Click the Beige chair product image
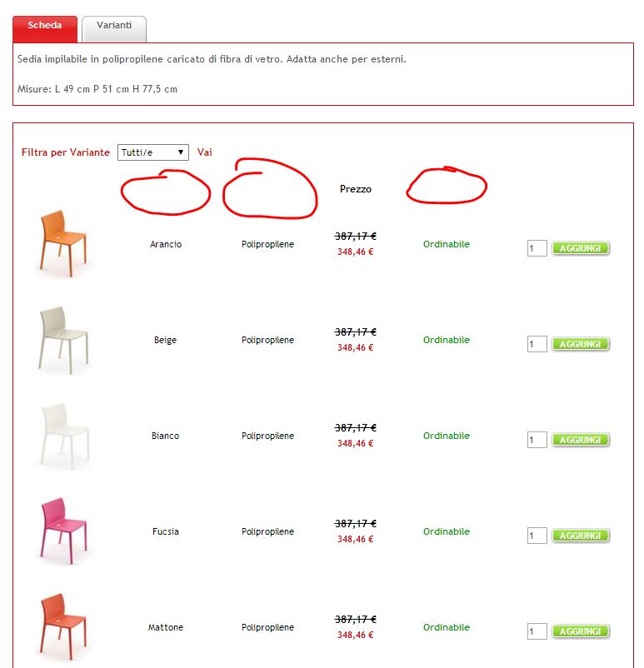 point(62,339)
